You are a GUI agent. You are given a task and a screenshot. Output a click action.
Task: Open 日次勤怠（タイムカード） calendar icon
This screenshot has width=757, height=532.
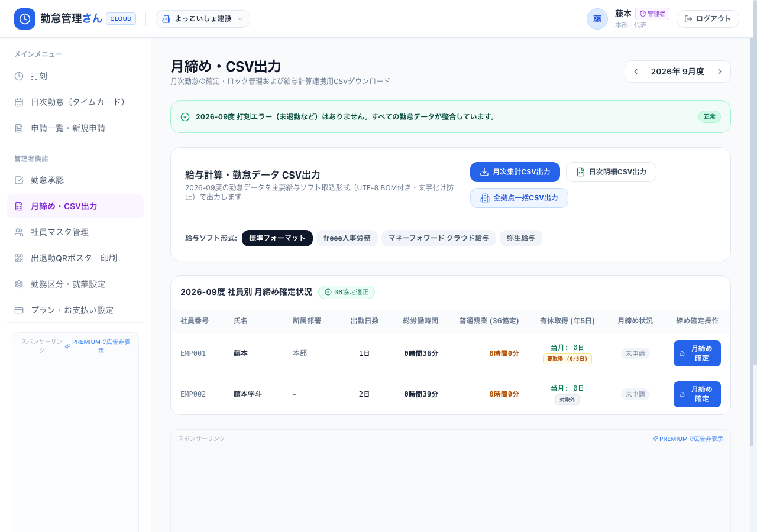point(19,102)
